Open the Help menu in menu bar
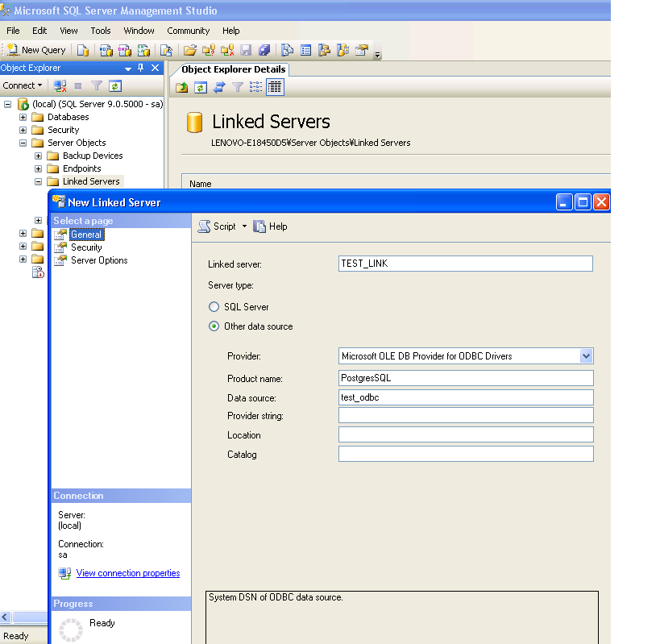Viewport: 660px width, 644px height. click(231, 31)
